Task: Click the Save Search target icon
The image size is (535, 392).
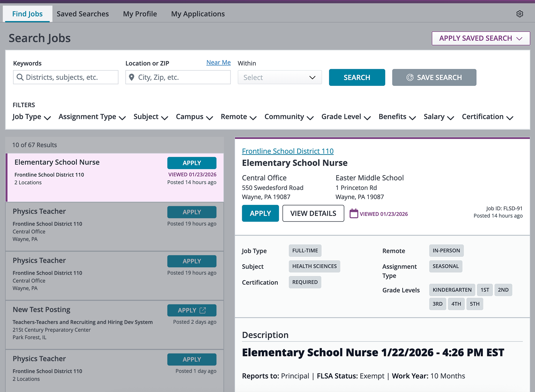Action: 410,77
